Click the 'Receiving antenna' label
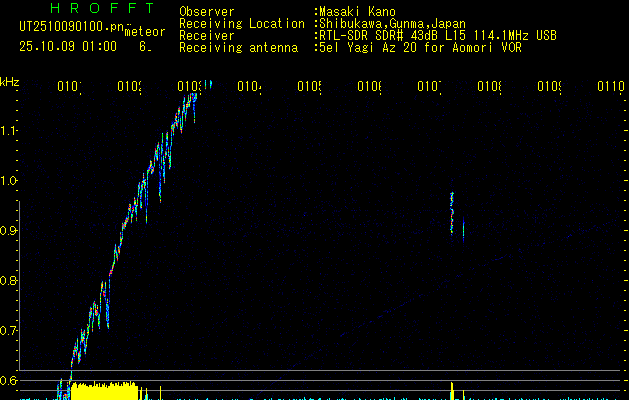The image size is (629, 400). (238, 48)
